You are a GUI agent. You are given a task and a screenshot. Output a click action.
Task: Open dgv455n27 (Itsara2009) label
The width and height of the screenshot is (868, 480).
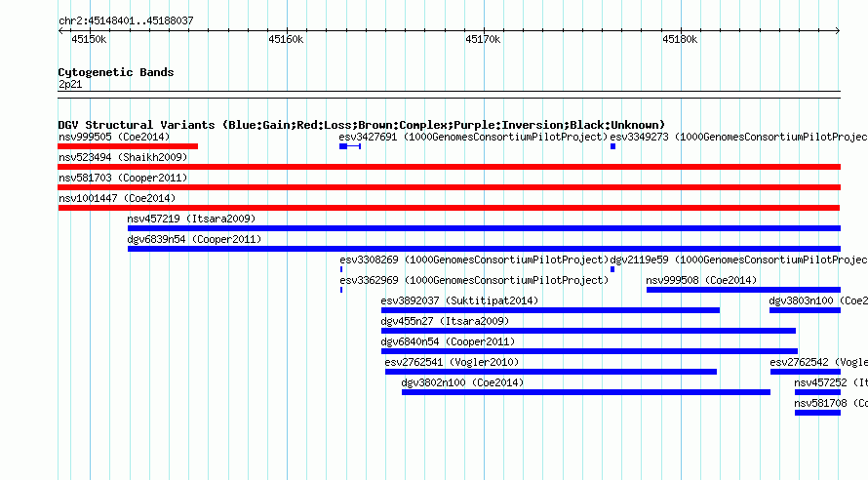[x=445, y=321]
